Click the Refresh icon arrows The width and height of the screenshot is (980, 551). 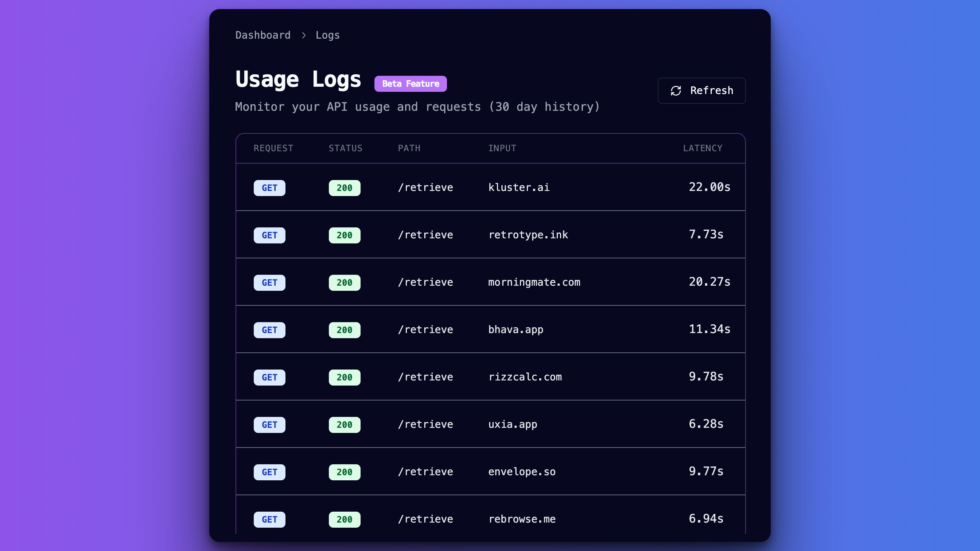(676, 90)
